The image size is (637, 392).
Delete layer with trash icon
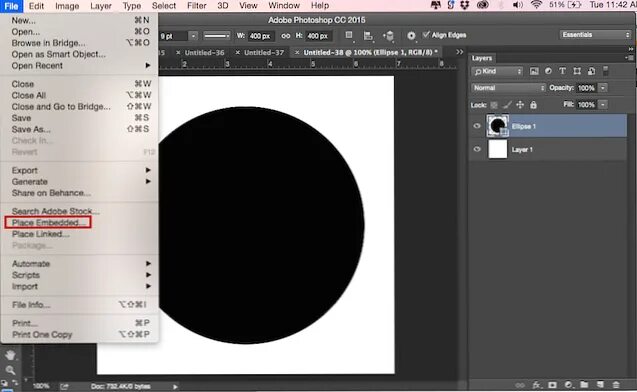(616, 385)
